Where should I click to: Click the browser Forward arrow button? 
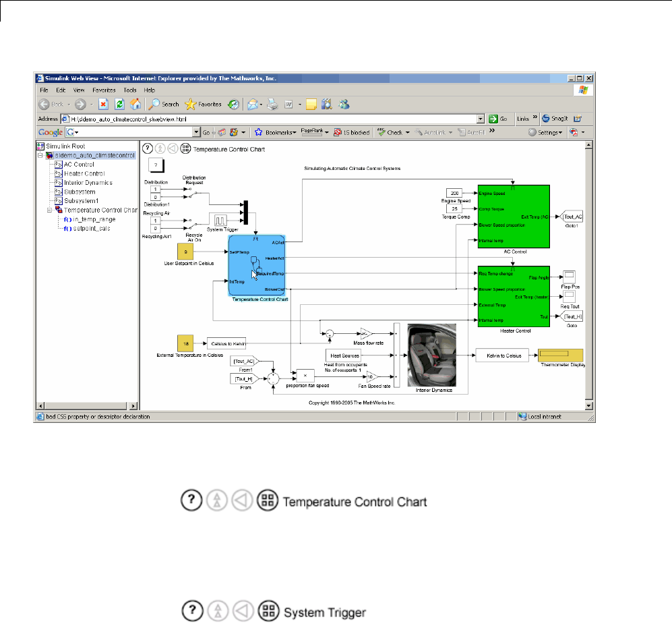click(80, 105)
